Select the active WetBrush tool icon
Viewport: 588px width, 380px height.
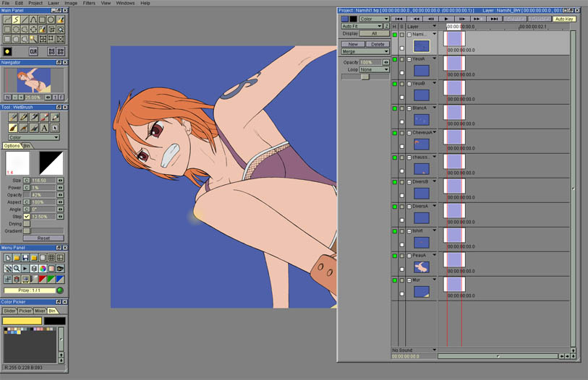pos(13,128)
